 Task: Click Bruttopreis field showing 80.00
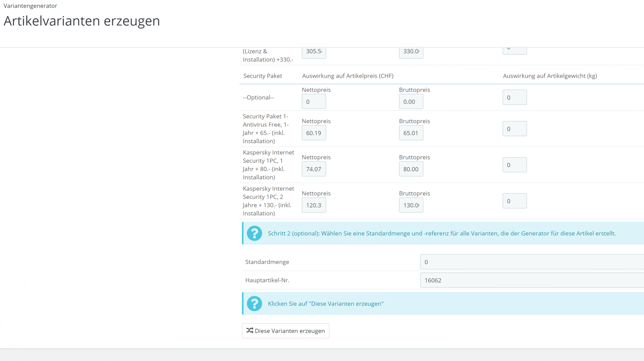(411, 169)
